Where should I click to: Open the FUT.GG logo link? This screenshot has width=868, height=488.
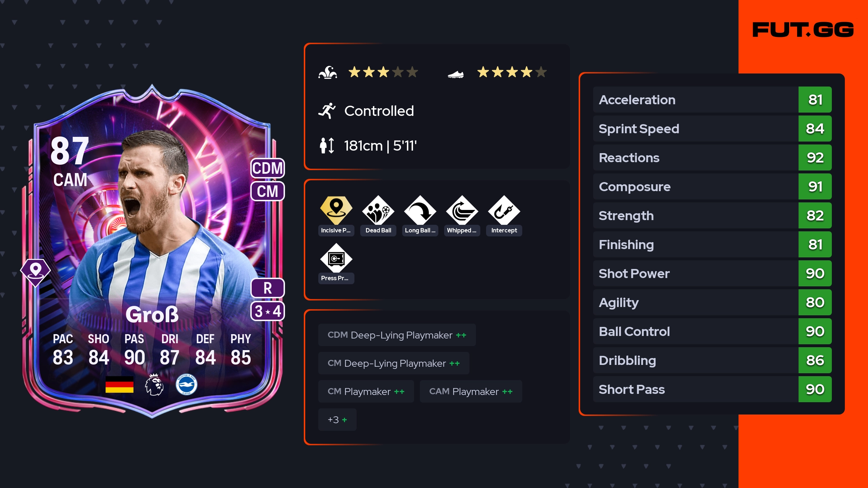[x=803, y=30]
